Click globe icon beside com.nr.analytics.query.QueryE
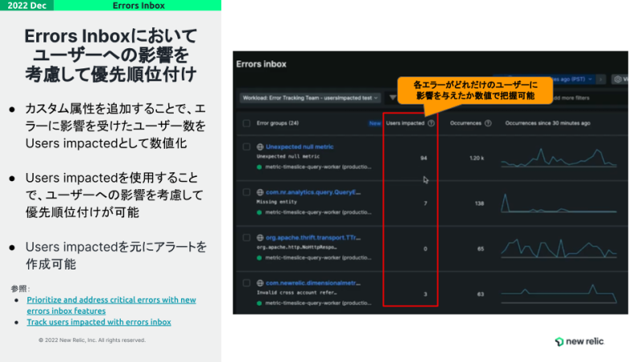The image size is (644, 362). 260,192
